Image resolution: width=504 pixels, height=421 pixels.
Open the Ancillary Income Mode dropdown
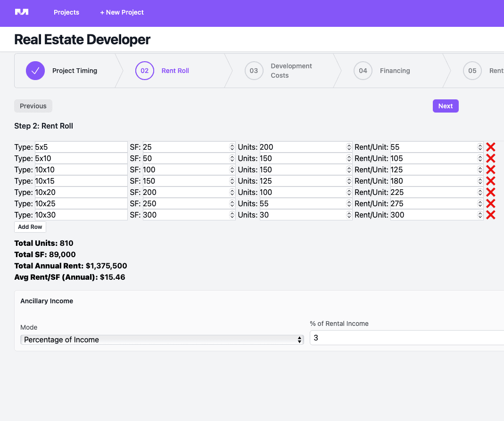click(162, 340)
